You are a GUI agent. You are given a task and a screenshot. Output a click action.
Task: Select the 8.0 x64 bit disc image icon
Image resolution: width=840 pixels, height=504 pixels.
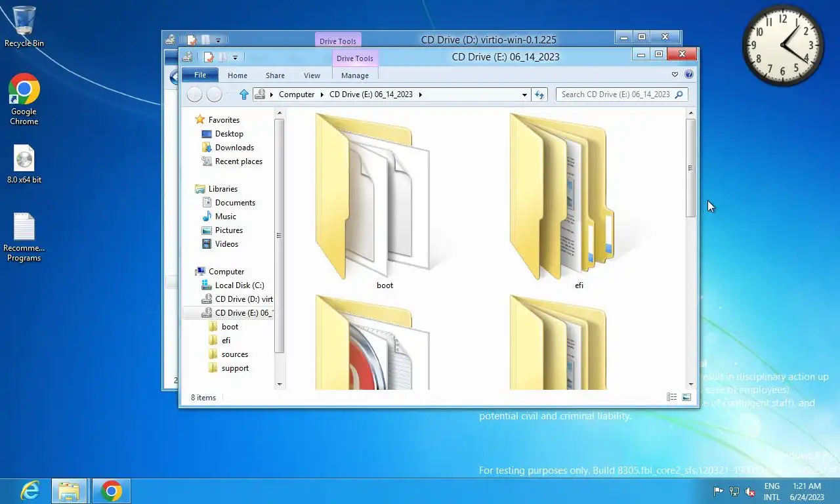[24, 165]
